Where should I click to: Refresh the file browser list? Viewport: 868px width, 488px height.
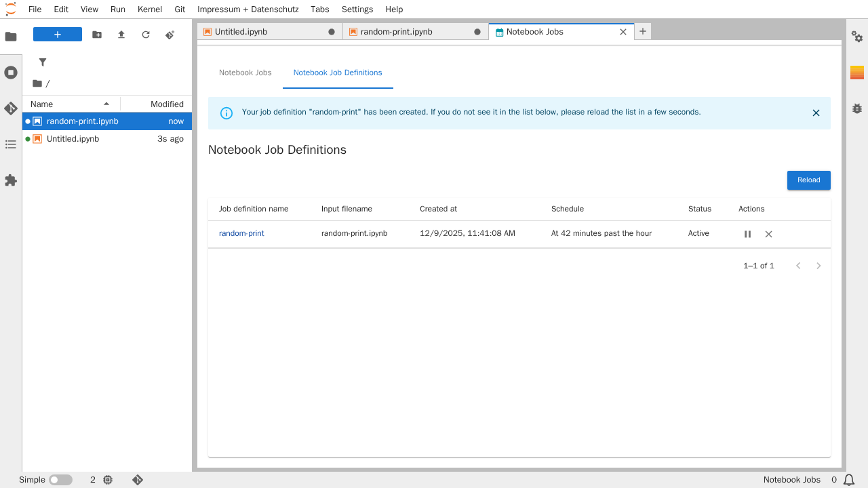pyautogui.click(x=146, y=35)
